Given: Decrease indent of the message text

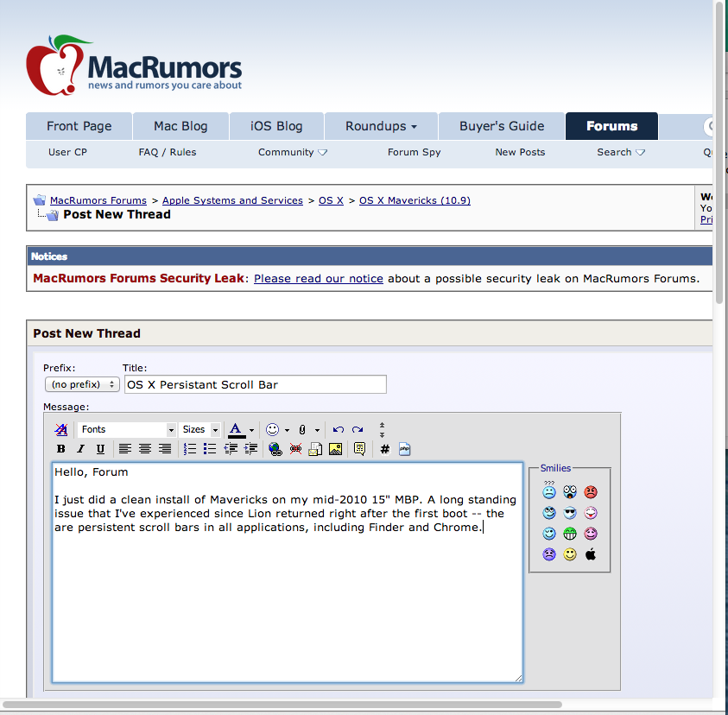Looking at the screenshot, I should (x=231, y=449).
